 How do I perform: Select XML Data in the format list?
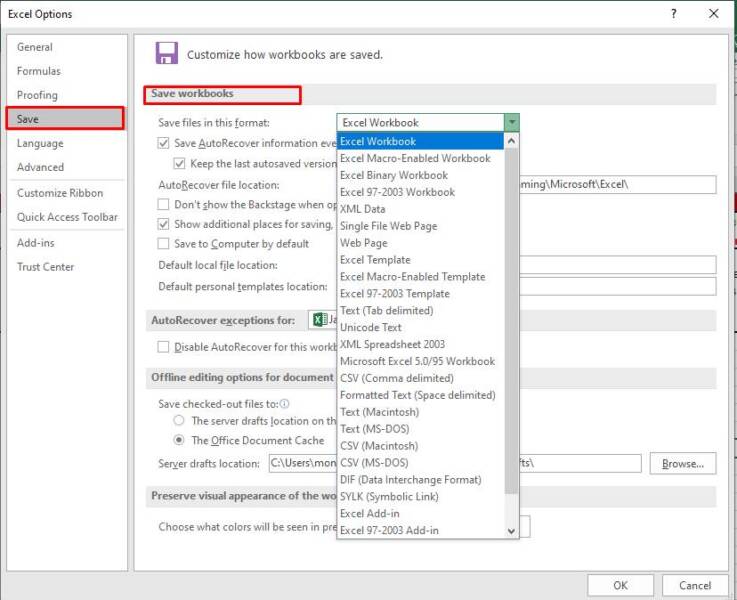[421, 209]
